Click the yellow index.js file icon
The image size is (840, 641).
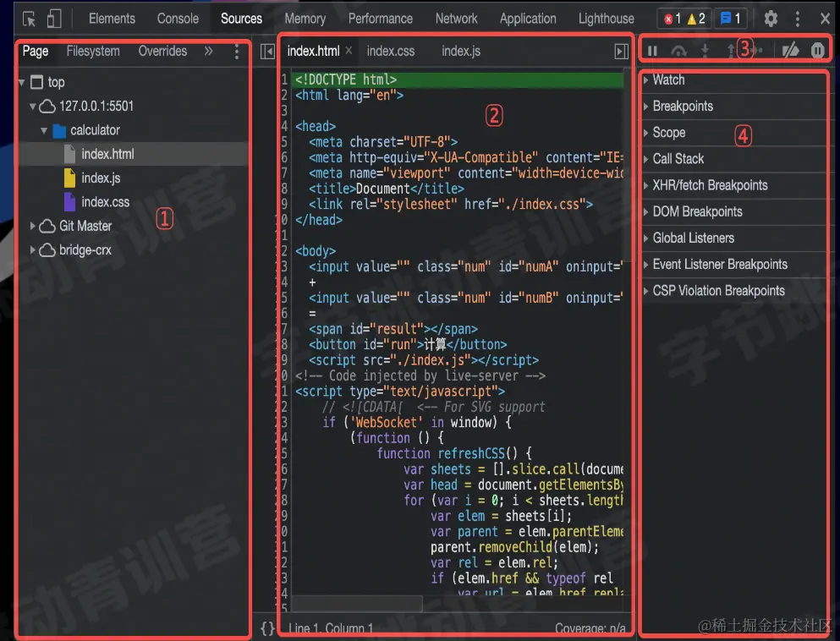(x=69, y=178)
